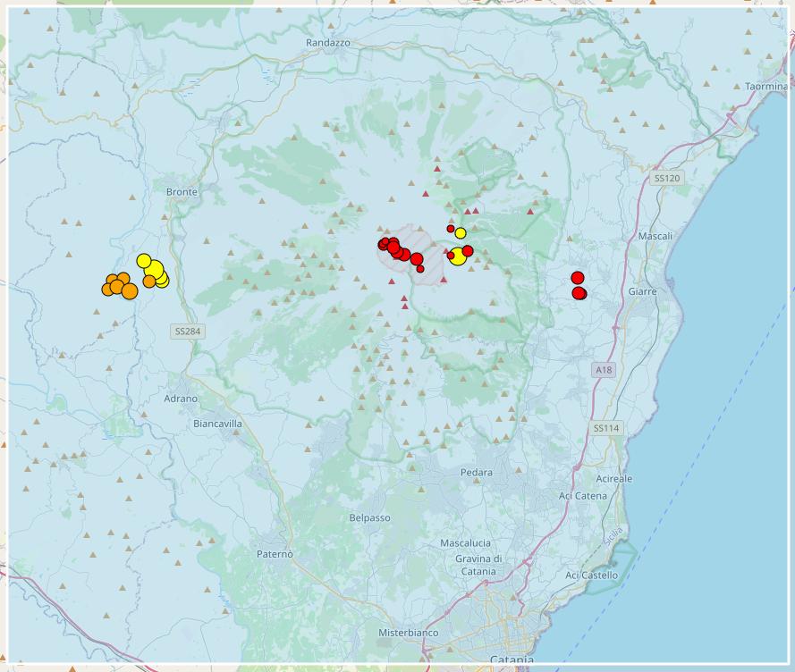
Task: Select the upper red circle west of Giarre
Action: click(x=578, y=278)
